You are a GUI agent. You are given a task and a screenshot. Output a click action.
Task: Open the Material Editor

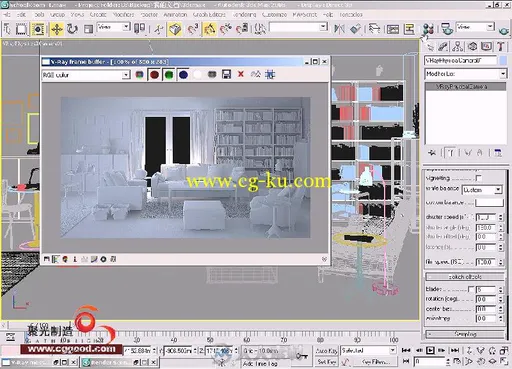(428, 29)
